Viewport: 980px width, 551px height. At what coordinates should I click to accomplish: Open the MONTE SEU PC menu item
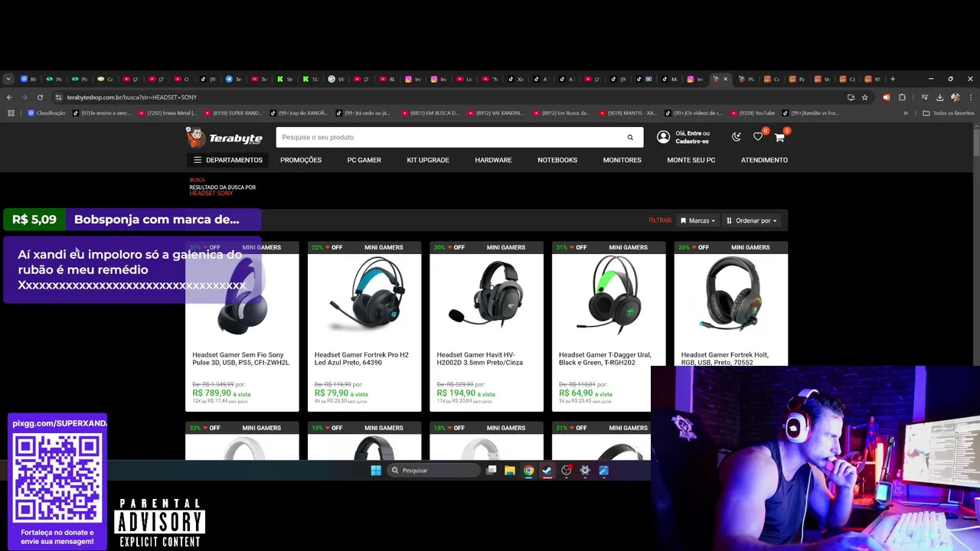coord(691,160)
